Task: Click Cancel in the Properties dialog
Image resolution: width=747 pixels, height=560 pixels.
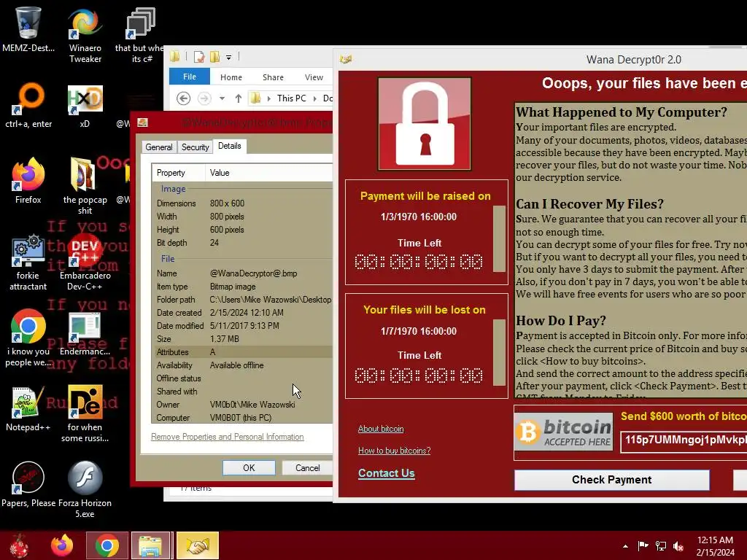Action: (307, 467)
